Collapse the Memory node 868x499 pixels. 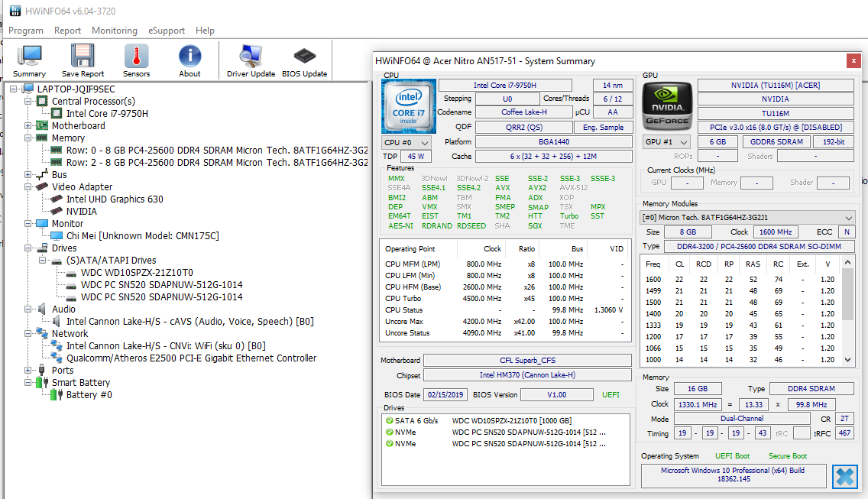coord(28,138)
